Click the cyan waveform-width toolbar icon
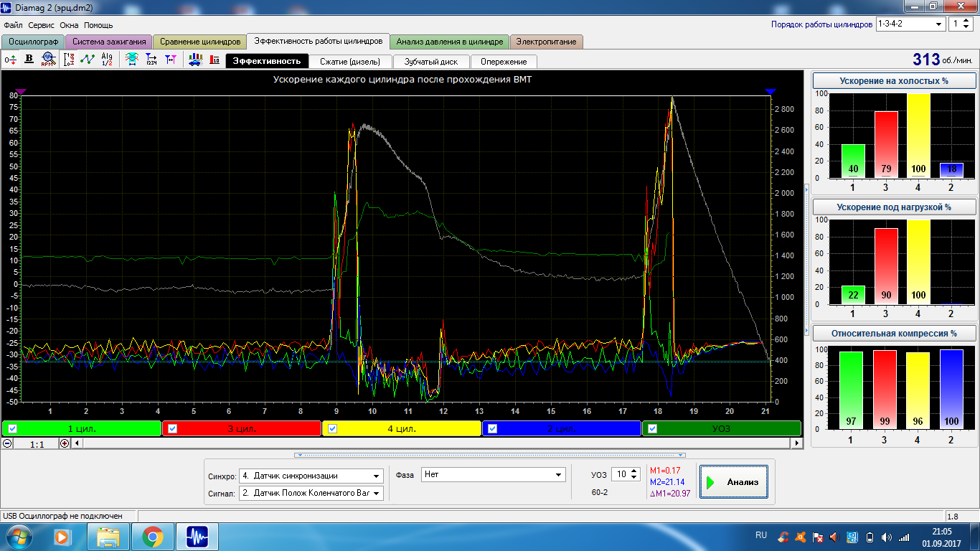 [x=132, y=60]
